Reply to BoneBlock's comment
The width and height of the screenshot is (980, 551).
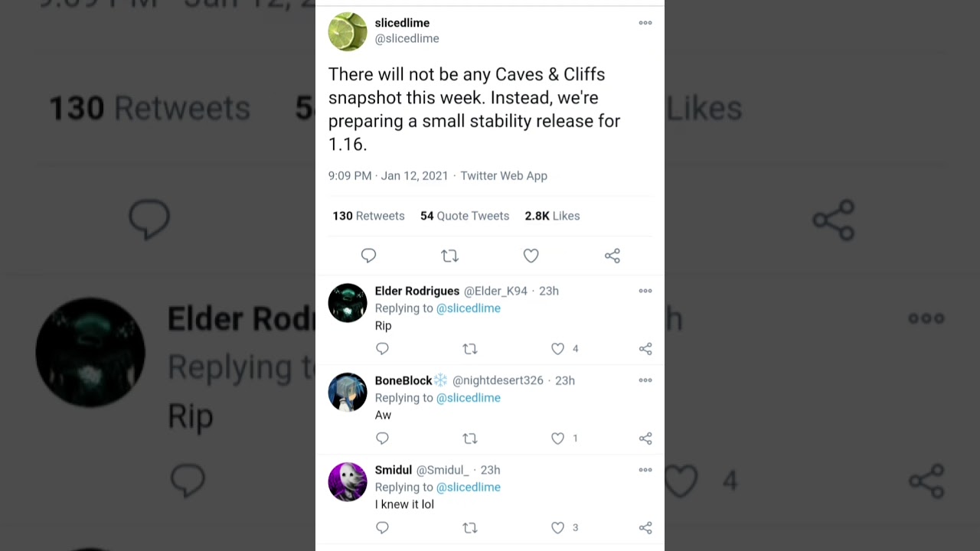click(x=382, y=439)
